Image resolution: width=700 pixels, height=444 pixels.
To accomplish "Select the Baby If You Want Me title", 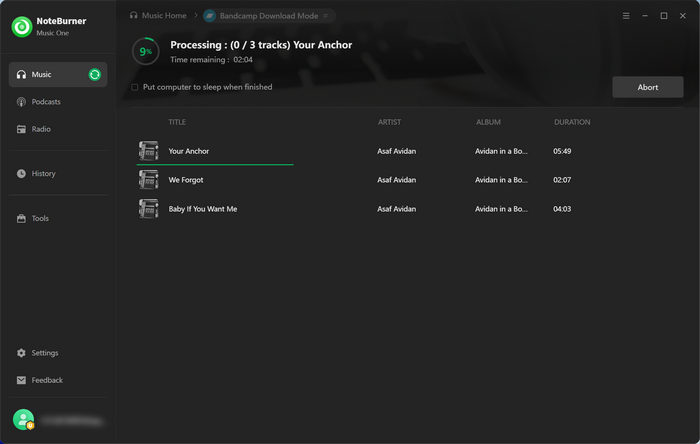I will click(203, 209).
